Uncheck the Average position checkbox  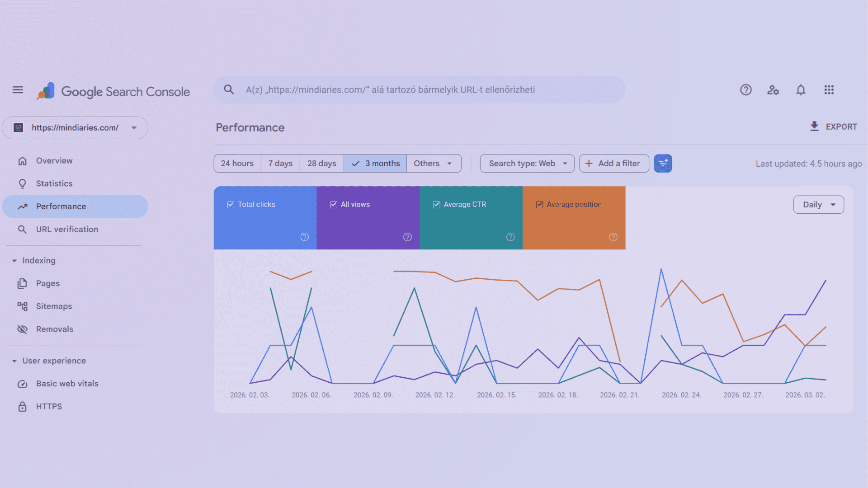(539, 205)
